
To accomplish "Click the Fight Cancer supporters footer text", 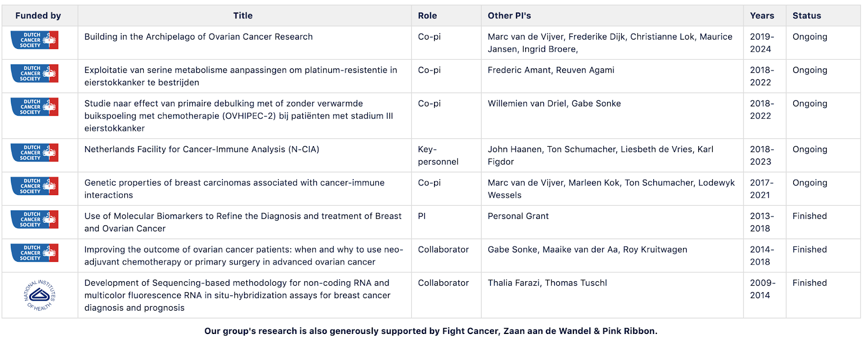I will pos(431,331).
